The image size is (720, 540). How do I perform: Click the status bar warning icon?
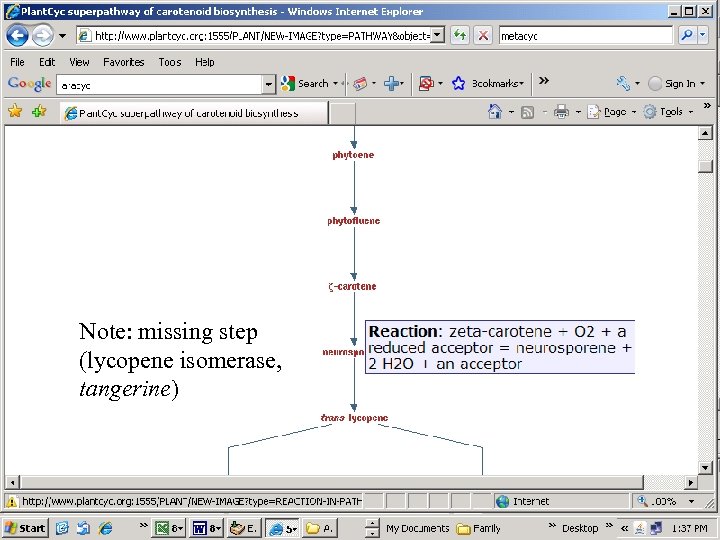[11, 501]
